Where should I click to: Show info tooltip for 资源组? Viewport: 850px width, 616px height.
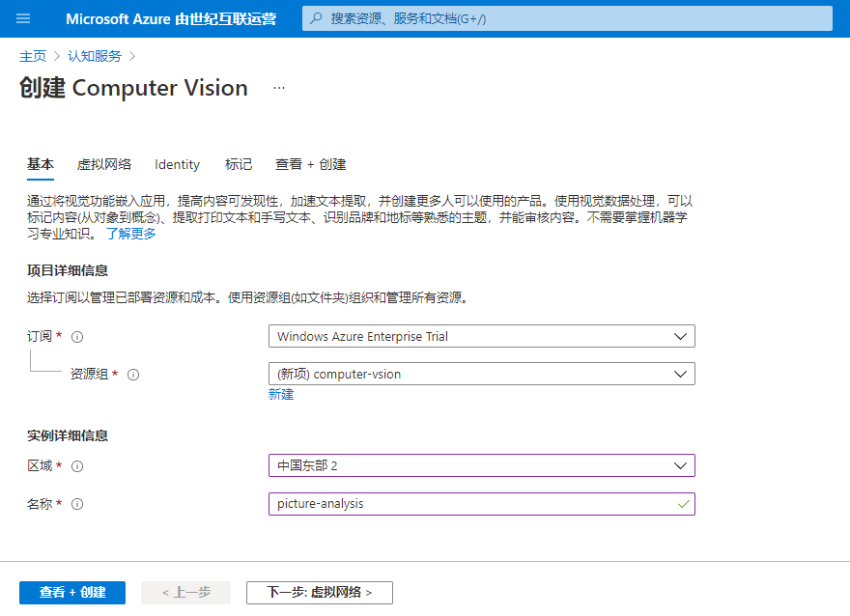(x=133, y=375)
